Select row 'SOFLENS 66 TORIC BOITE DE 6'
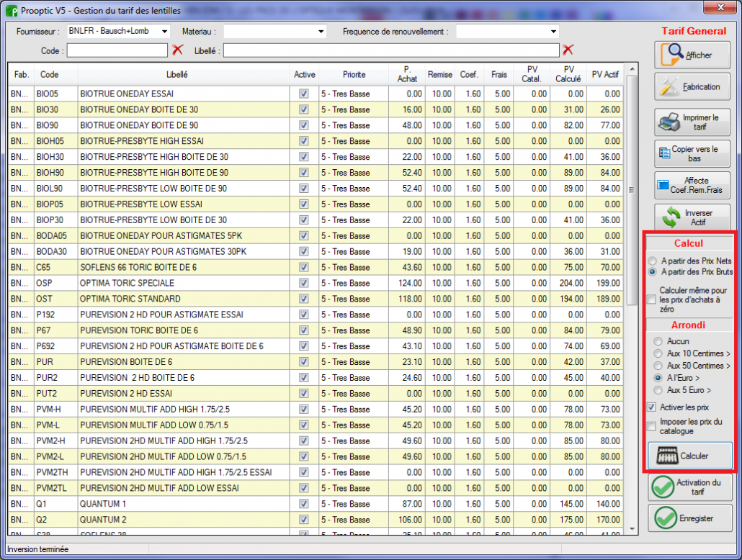The image size is (742, 560). click(316, 267)
